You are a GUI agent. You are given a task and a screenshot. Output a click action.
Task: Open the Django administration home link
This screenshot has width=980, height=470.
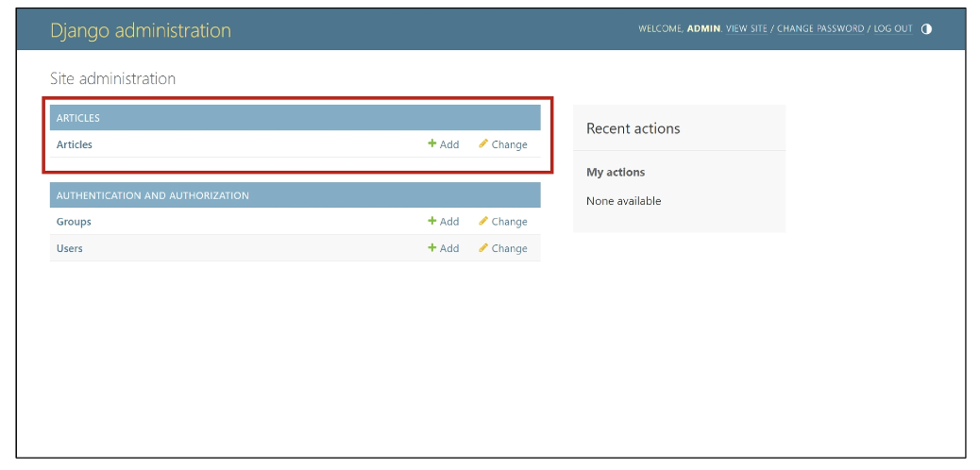[141, 30]
